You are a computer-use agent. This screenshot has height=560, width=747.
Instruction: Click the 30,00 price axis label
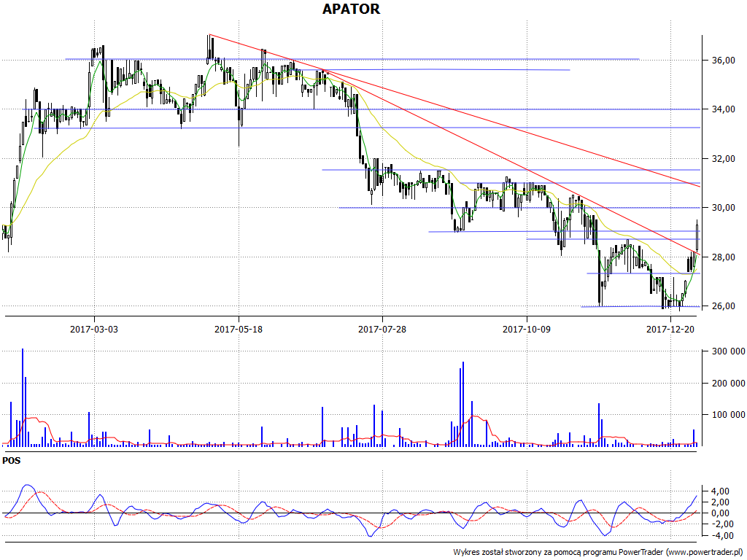(x=724, y=208)
